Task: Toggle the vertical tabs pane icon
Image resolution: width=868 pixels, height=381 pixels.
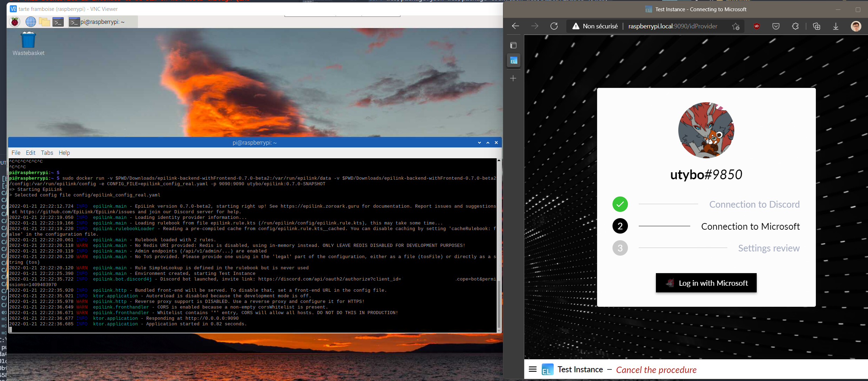Action: tap(513, 45)
